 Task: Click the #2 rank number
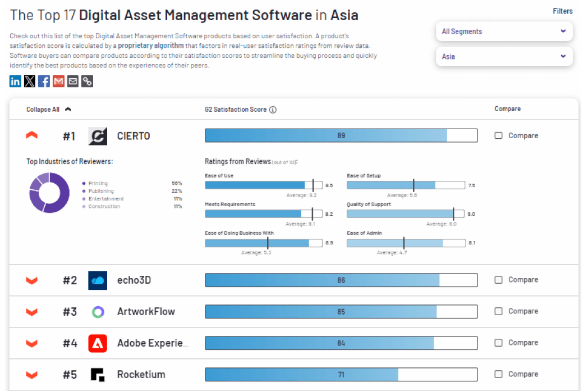point(70,280)
